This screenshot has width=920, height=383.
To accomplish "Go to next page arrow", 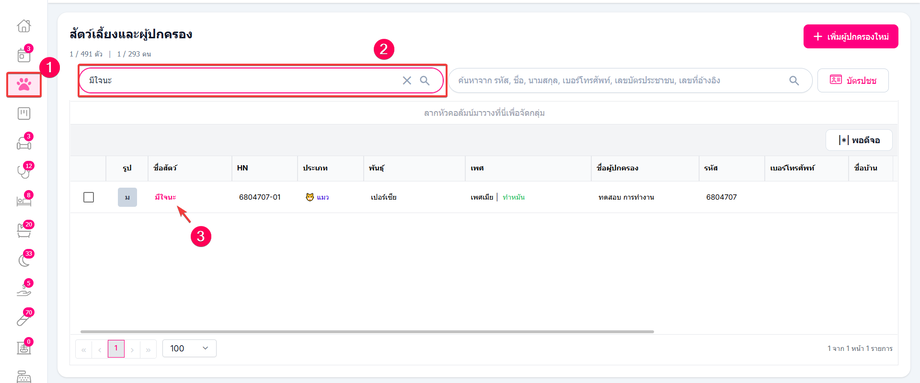I will (133, 349).
